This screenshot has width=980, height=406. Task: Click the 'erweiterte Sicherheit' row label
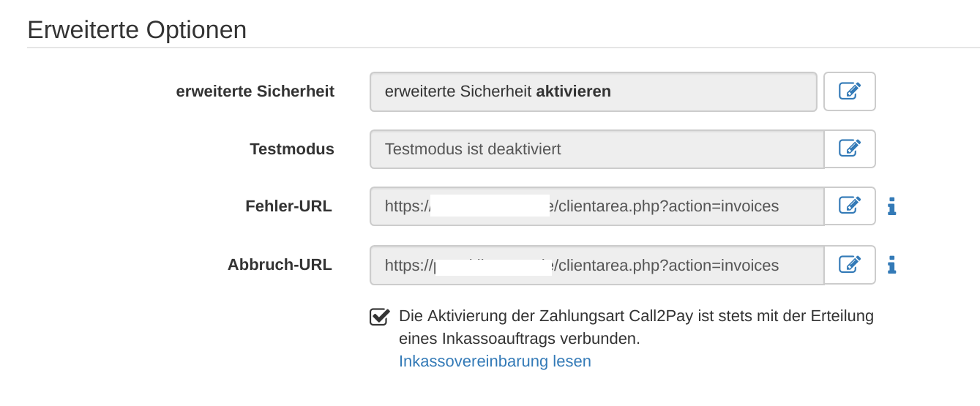[255, 91]
